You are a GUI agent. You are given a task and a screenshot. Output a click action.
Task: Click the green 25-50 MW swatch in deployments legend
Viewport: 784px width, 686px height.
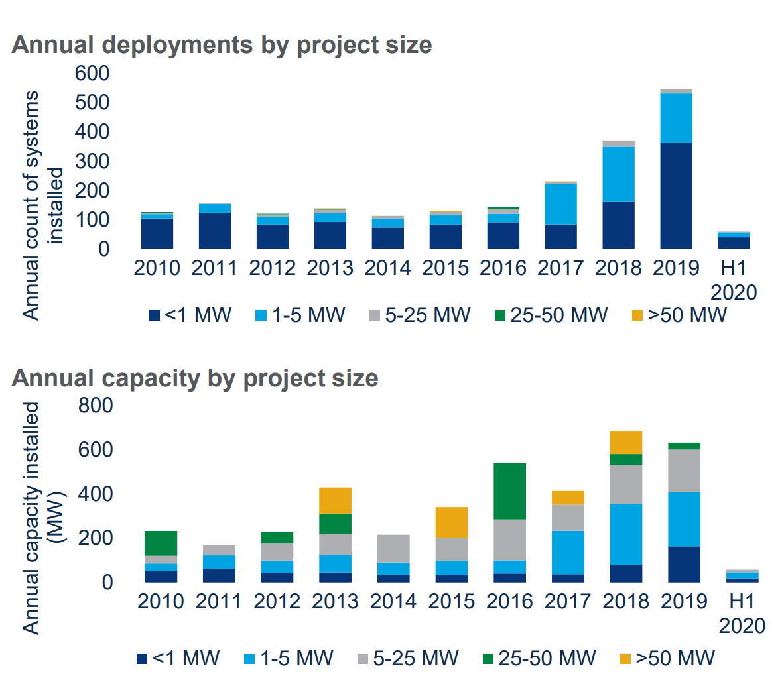[x=499, y=315]
